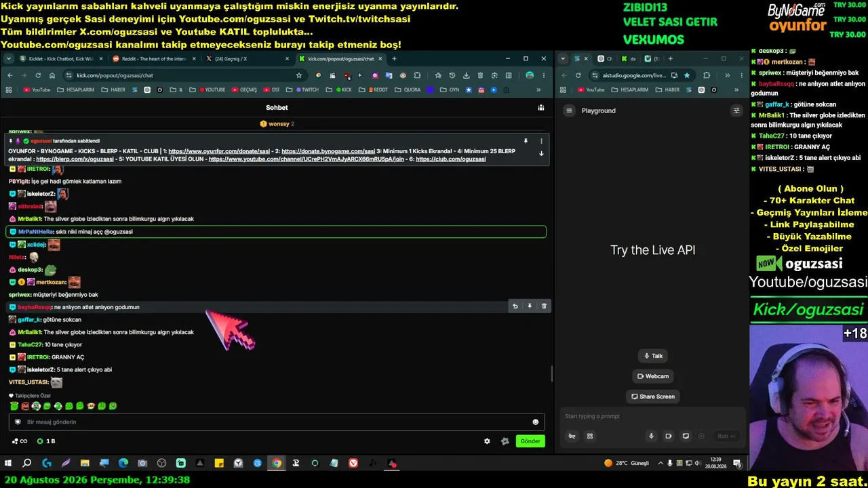Reply to baybaRssqq's message
This screenshot has height=488, width=868.
coord(515,306)
